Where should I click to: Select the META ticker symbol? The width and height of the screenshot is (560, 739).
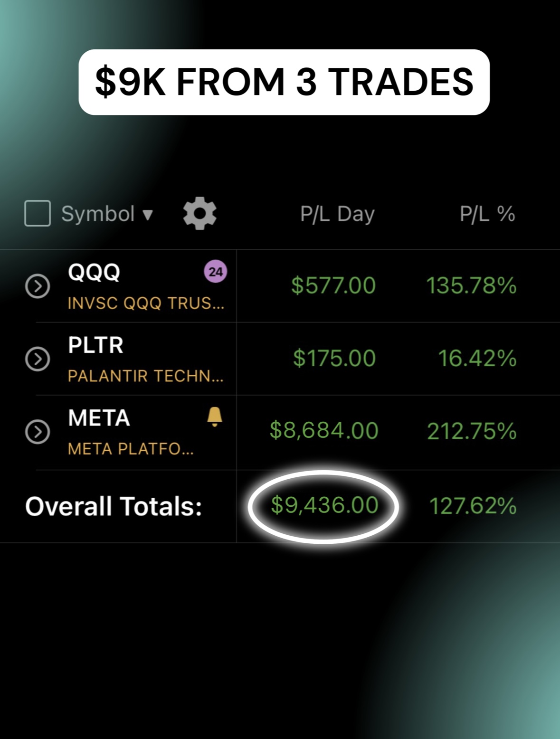(99, 418)
